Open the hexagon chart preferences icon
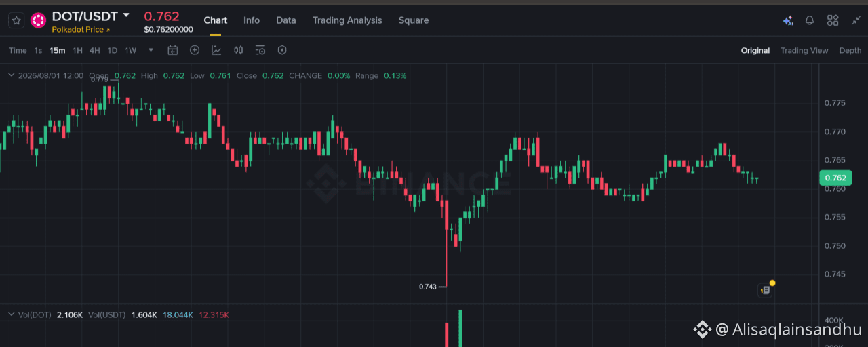This screenshot has height=347, width=868. pyautogui.click(x=282, y=50)
